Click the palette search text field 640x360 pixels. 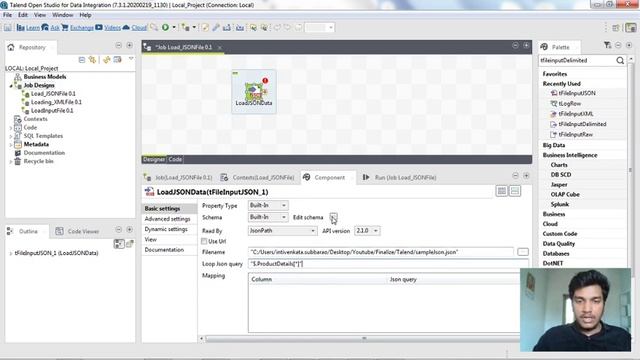(577, 60)
